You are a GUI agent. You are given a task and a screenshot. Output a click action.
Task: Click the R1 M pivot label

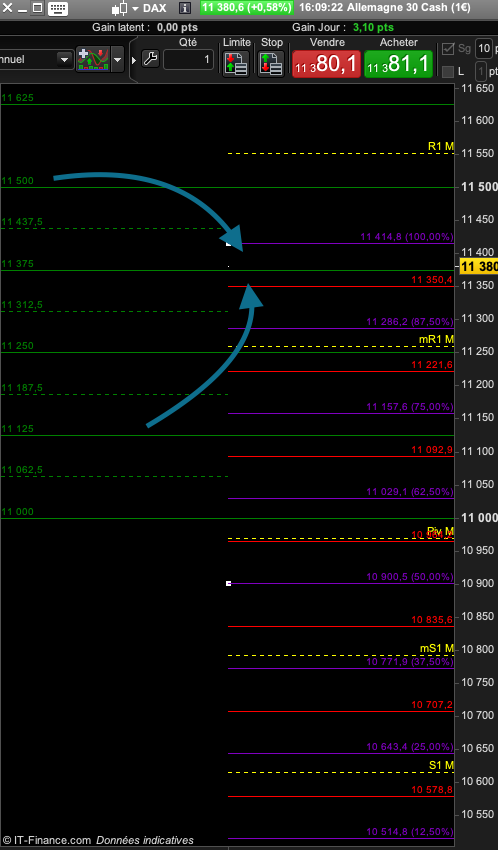tap(441, 146)
